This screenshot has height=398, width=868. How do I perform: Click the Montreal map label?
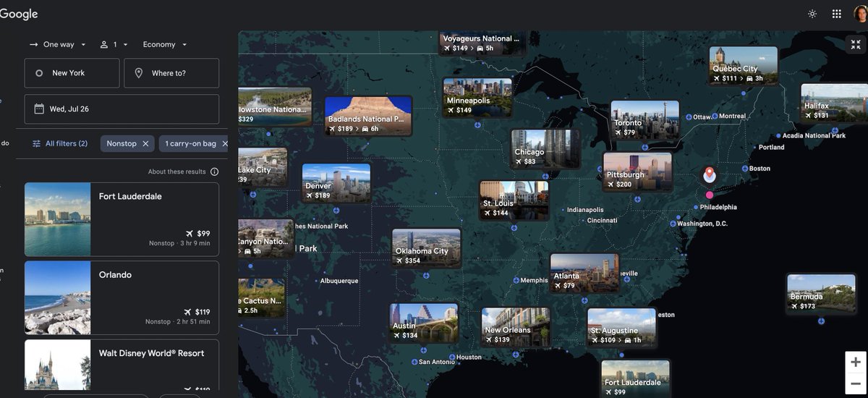pos(732,117)
